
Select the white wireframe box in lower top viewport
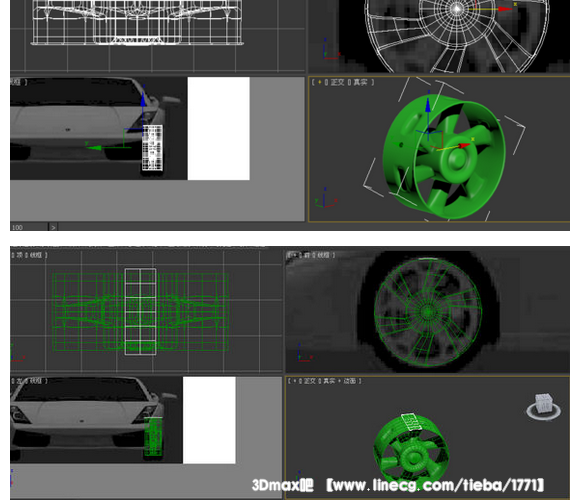coord(140,312)
